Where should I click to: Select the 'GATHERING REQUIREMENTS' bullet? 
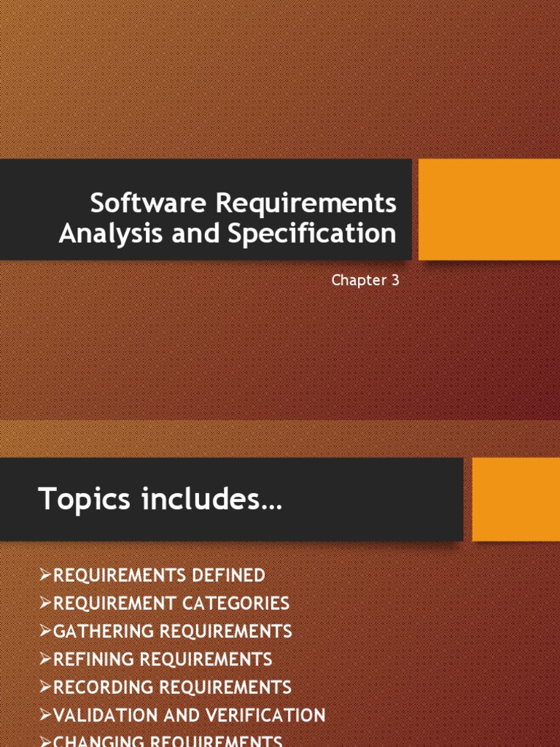[166, 631]
